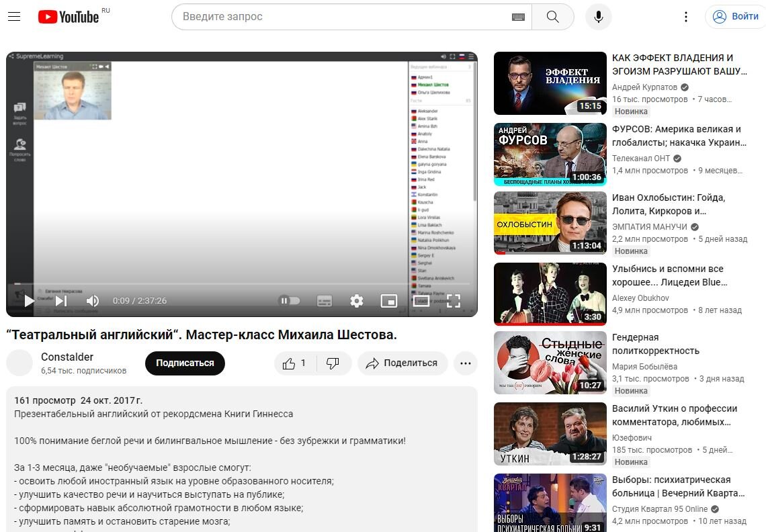Open the ЭФФЕКТ ВЛАДЕНИЯ video thumbnail
766x532 pixels.
(550, 83)
